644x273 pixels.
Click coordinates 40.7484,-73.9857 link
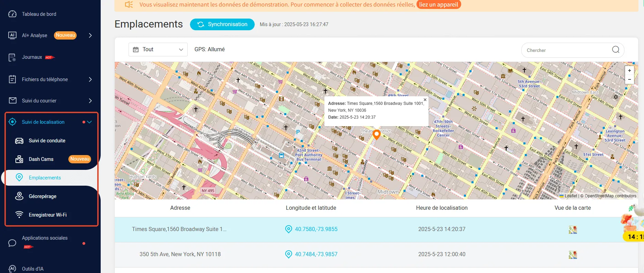[x=316, y=254]
